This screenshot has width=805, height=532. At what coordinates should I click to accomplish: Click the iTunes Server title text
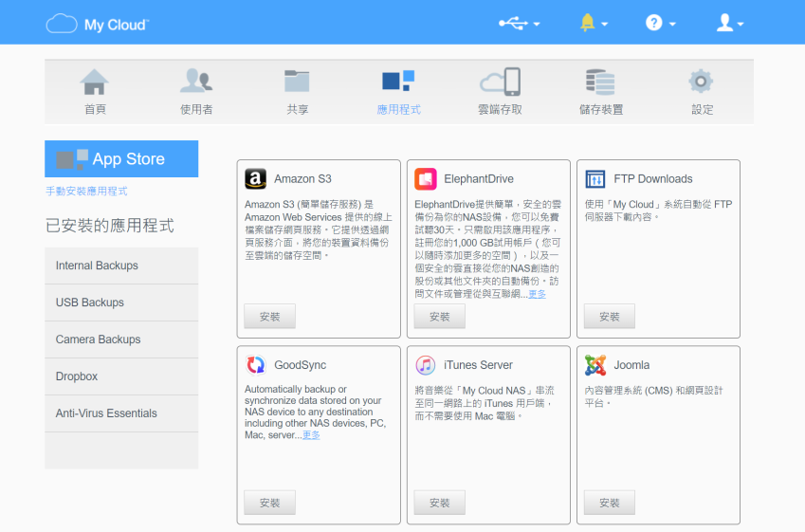point(478,365)
